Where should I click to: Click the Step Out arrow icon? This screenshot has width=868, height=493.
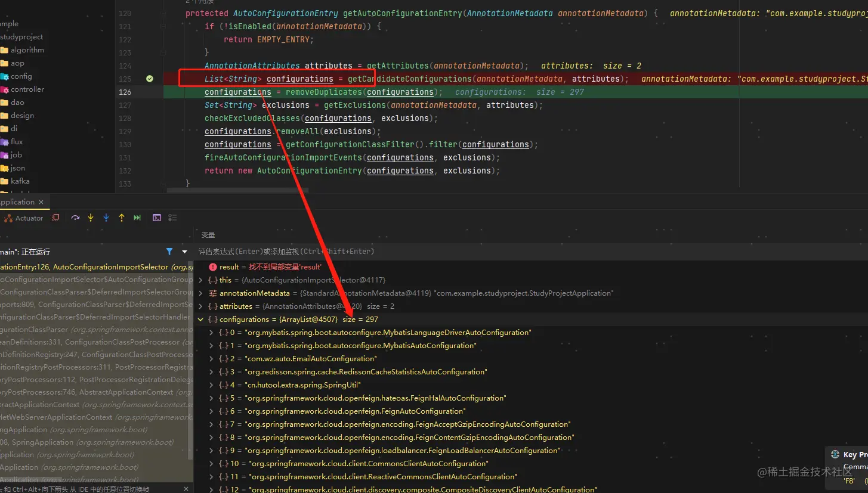pyautogui.click(x=122, y=218)
